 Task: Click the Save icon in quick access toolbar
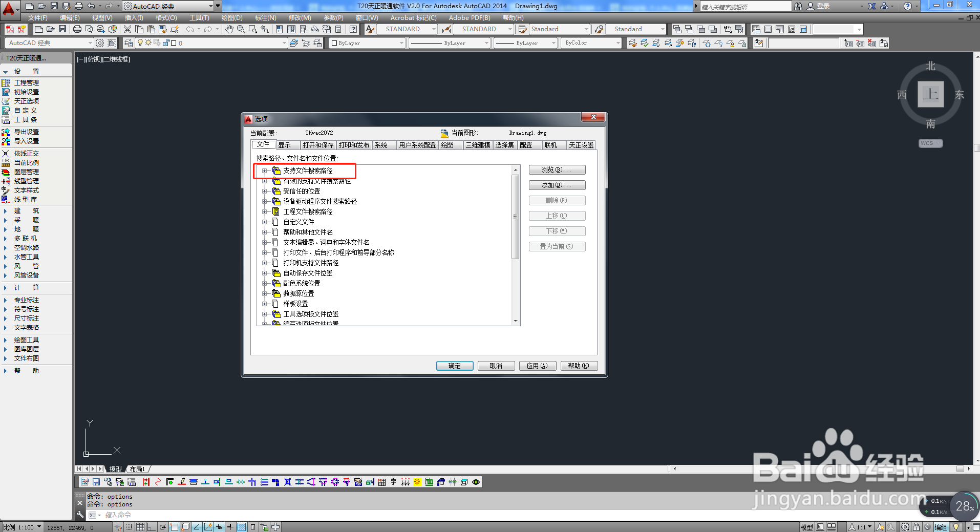[x=54, y=6]
